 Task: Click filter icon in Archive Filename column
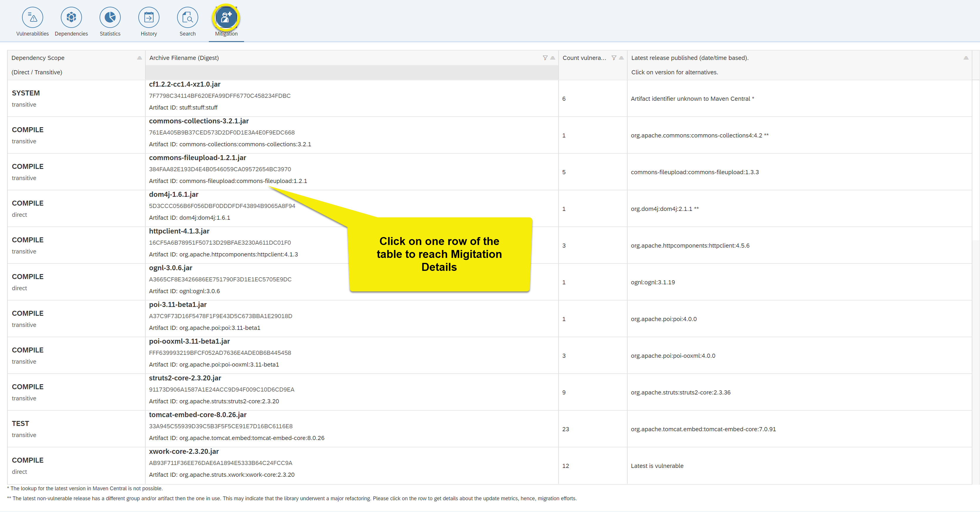click(x=545, y=58)
